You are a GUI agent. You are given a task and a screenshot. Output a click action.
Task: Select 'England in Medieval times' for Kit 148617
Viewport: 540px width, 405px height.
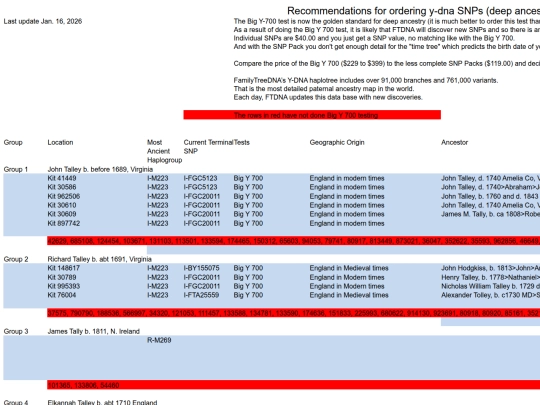(349, 268)
